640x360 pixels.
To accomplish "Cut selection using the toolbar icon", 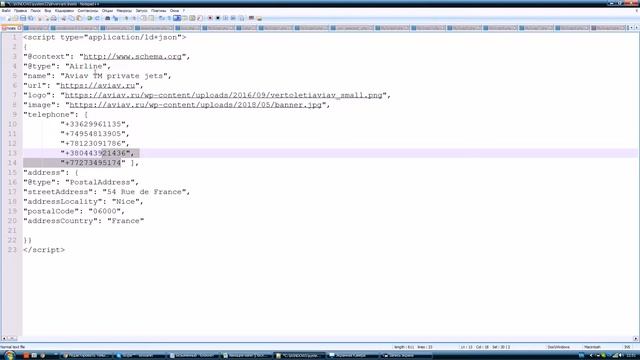I will [63, 18].
